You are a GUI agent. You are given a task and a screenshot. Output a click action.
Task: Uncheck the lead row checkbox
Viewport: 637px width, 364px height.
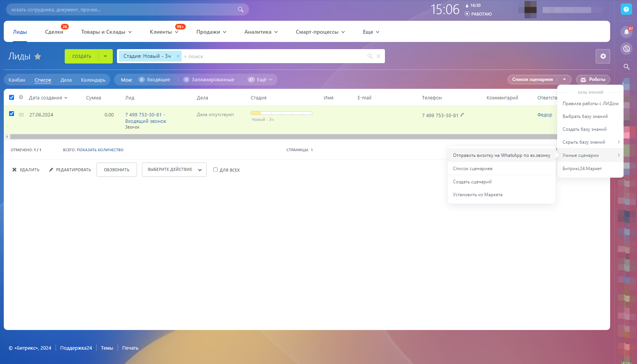pos(12,114)
